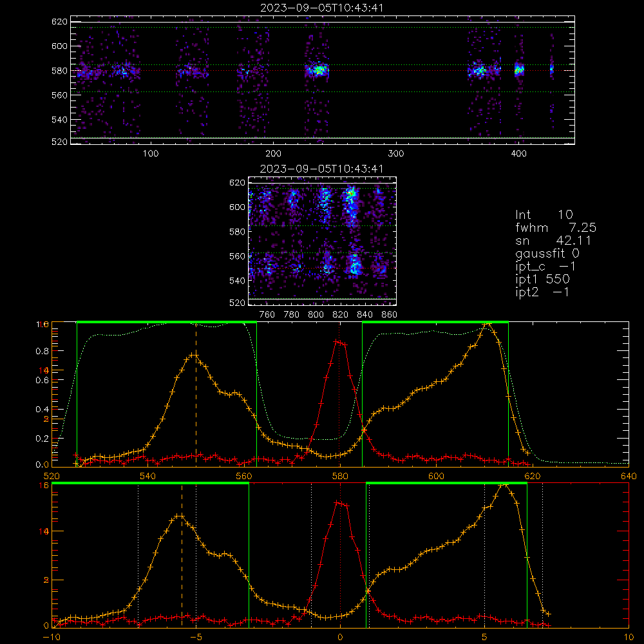This screenshot has height=644, width=644.
Task: Click x-axis label 800 of middle image
Action: 316,315
